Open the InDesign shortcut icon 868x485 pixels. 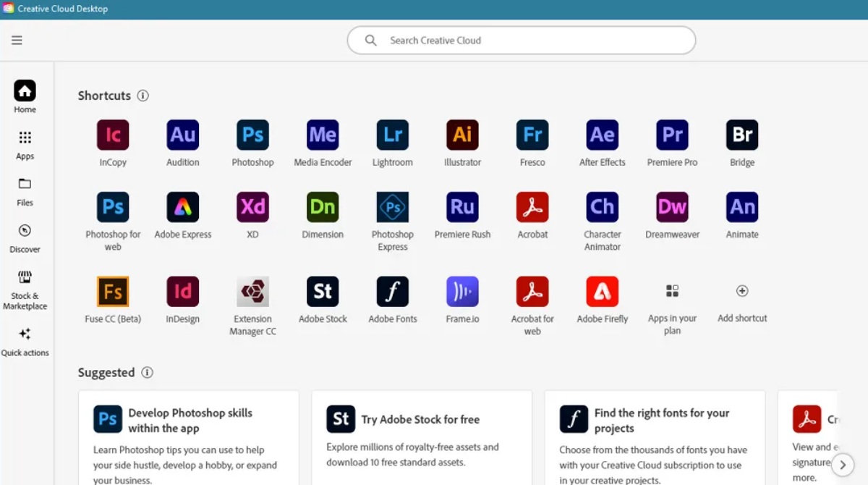pyautogui.click(x=182, y=292)
